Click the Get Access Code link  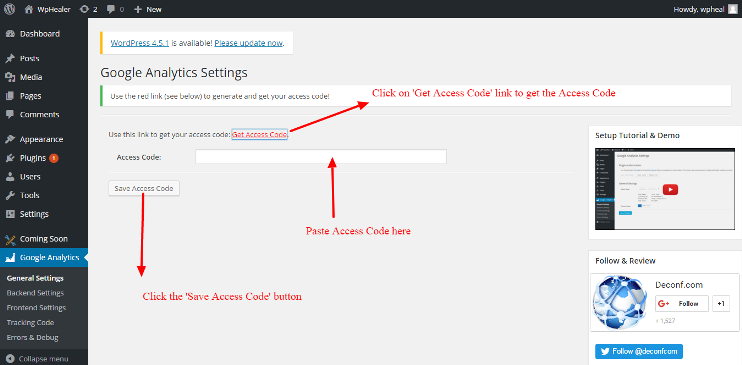(x=259, y=134)
